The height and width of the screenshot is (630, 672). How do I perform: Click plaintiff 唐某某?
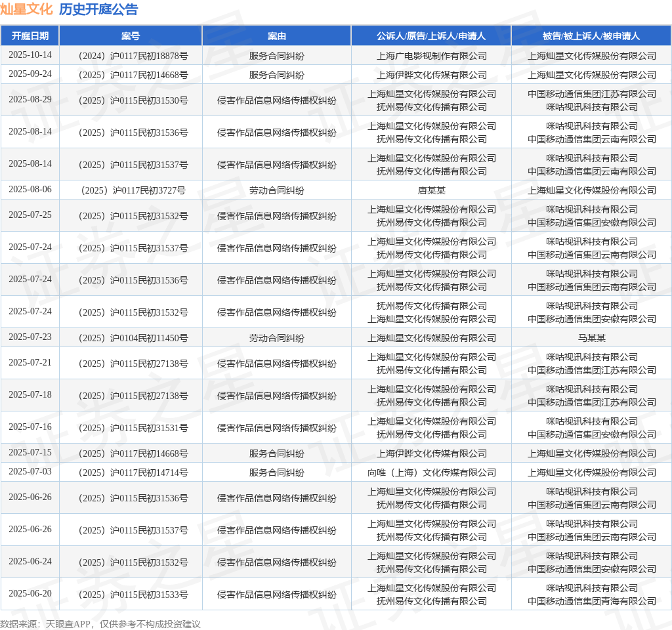click(x=432, y=190)
